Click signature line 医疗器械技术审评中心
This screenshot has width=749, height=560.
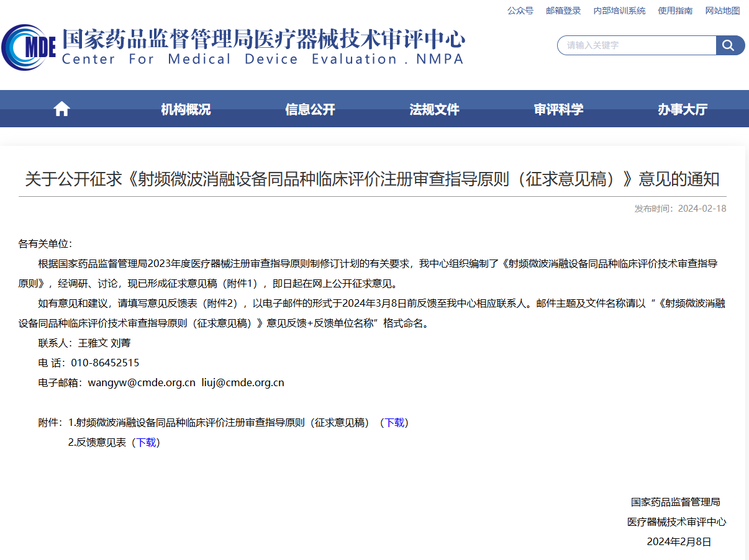(x=676, y=522)
